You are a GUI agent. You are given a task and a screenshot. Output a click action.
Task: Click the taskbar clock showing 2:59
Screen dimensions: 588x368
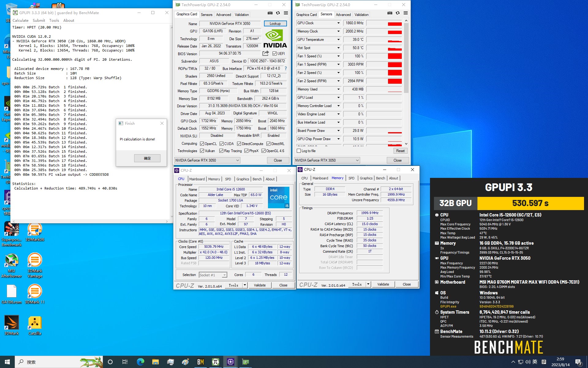pyautogui.click(x=560, y=362)
